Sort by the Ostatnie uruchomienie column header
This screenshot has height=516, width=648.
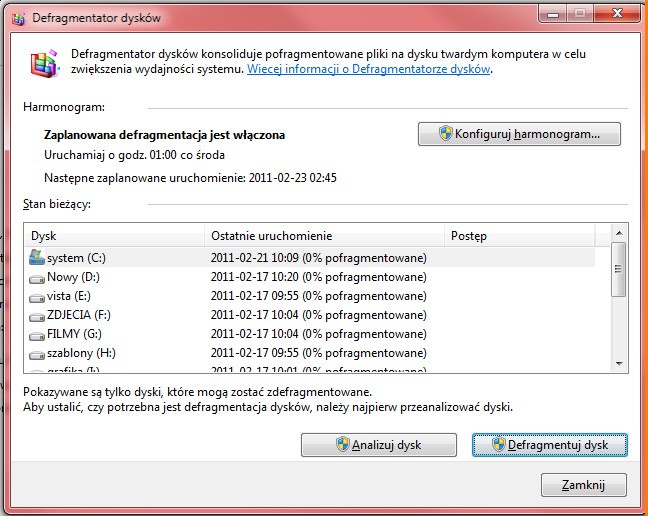pyautogui.click(x=324, y=236)
